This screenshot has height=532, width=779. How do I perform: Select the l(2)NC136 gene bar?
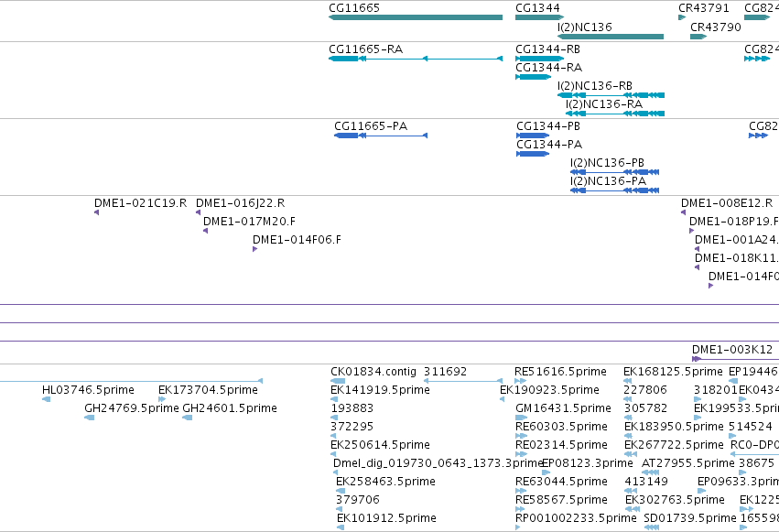click(611, 37)
